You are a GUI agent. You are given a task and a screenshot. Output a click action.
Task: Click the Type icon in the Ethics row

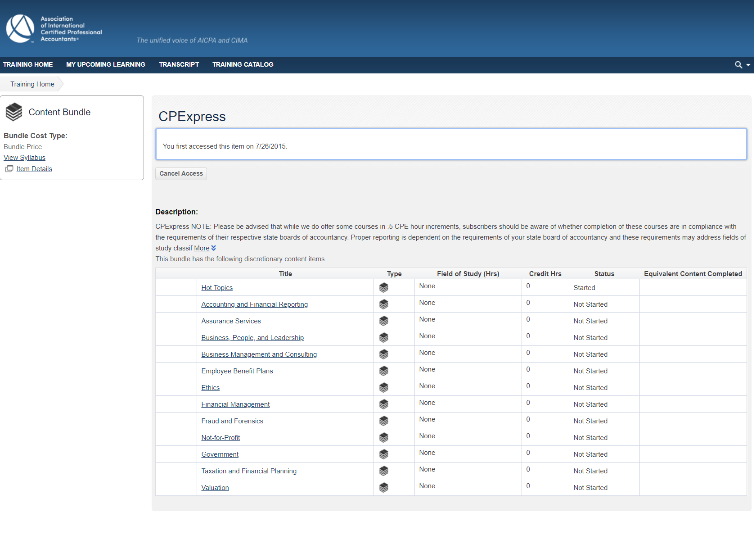(x=384, y=387)
